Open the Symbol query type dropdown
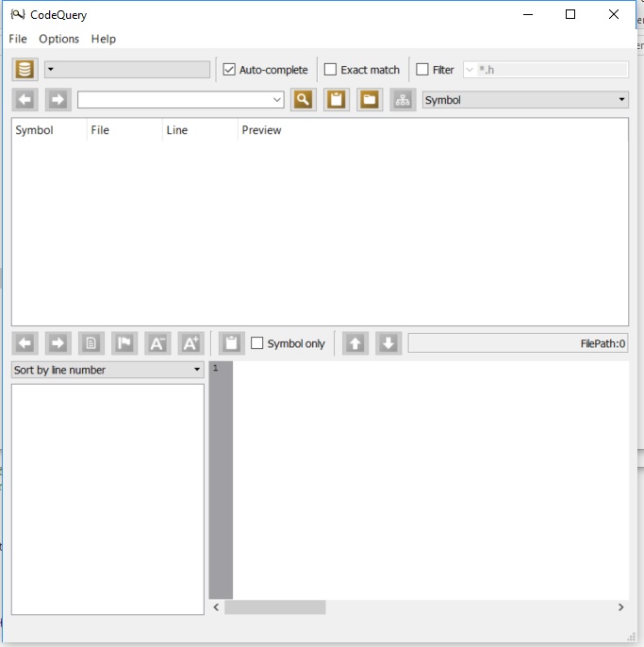Viewport: 644px width, 647px height. tap(525, 100)
